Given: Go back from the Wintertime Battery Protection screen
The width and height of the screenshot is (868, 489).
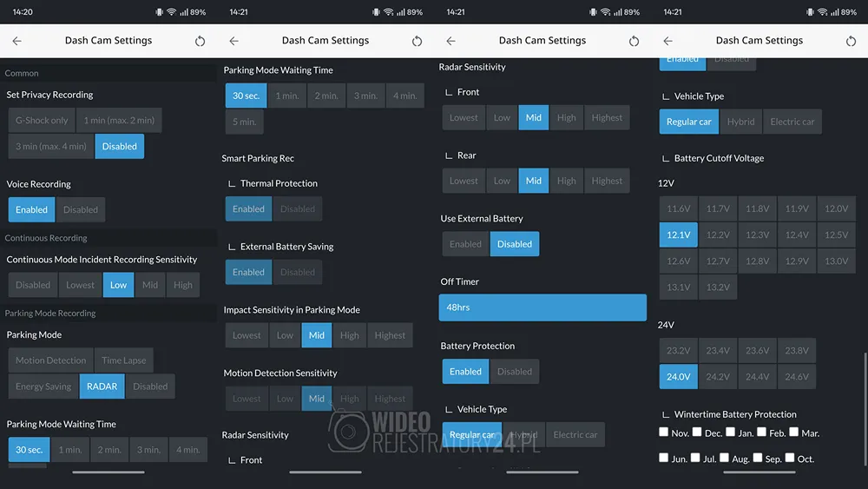Looking at the screenshot, I should click(667, 41).
